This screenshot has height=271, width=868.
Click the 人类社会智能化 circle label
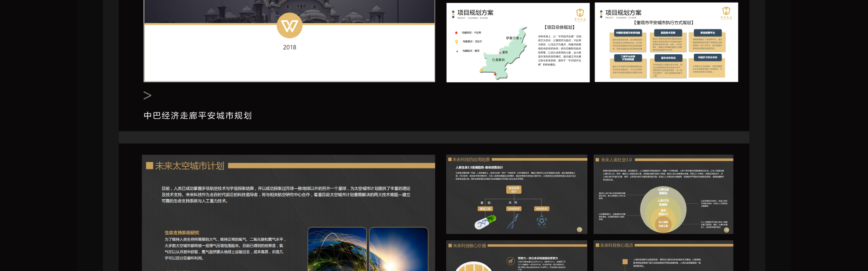[x=663, y=191]
